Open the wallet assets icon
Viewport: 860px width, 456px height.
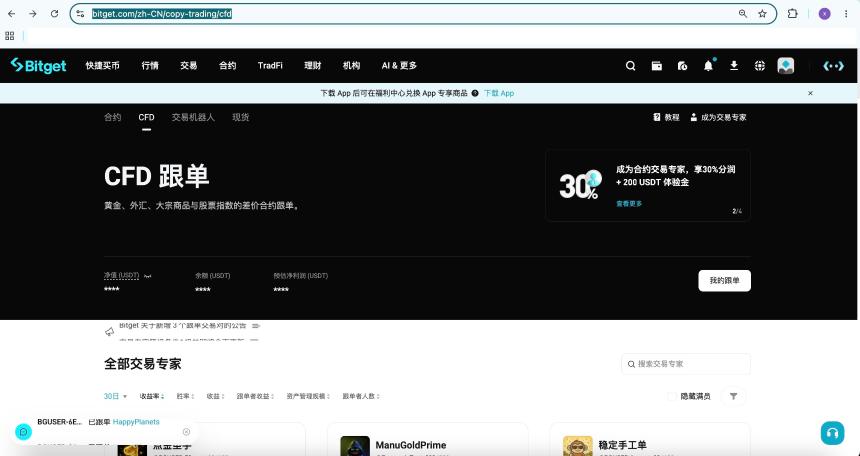click(657, 66)
